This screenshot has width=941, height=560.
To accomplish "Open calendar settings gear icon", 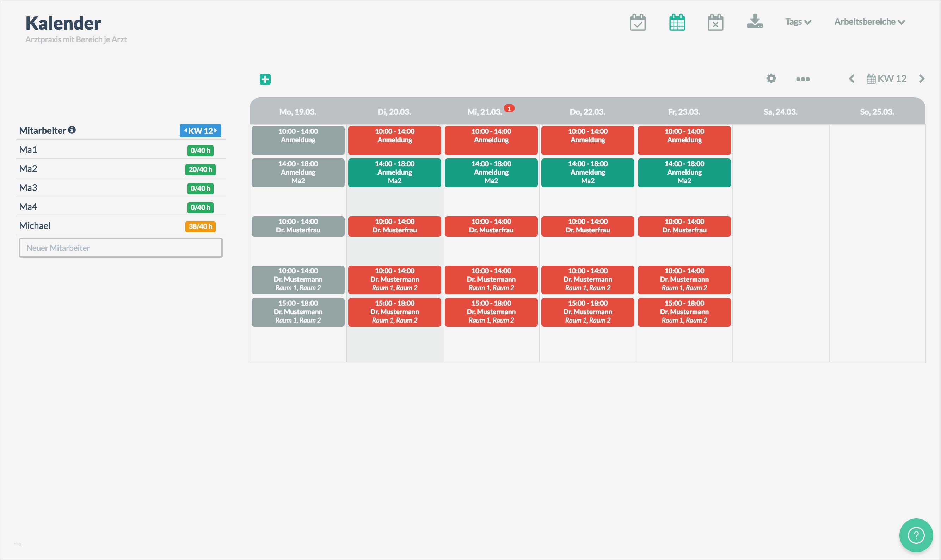I will [x=771, y=79].
